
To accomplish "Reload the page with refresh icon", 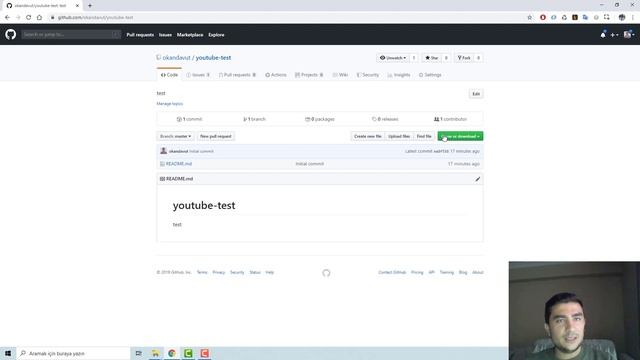I will 29,18.
